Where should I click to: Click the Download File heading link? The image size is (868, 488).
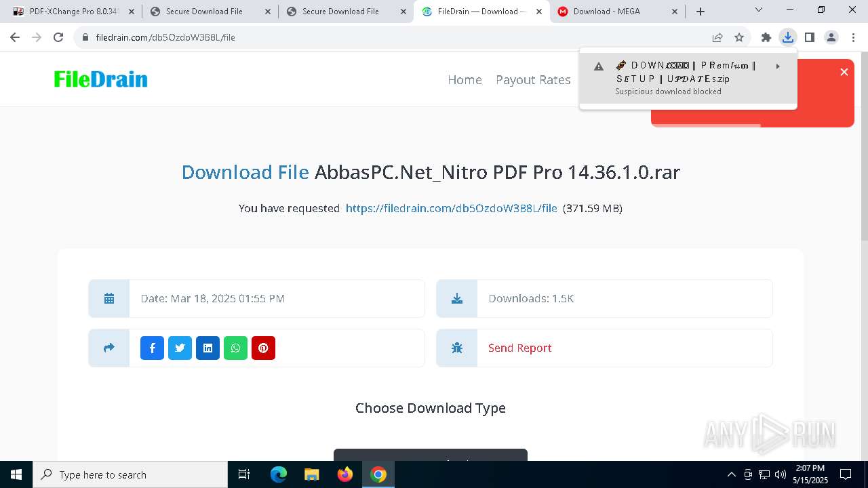pos(245,172)
